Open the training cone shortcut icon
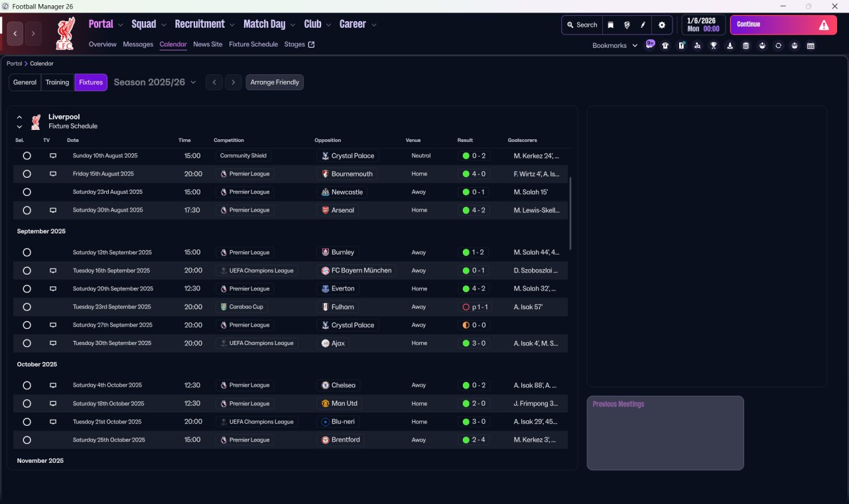 730,46
